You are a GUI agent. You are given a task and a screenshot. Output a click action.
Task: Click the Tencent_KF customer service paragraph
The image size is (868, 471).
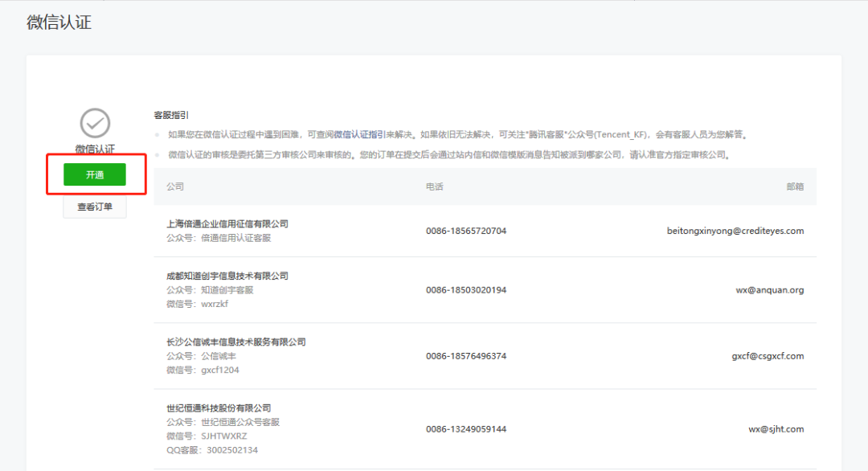(459, 134)
